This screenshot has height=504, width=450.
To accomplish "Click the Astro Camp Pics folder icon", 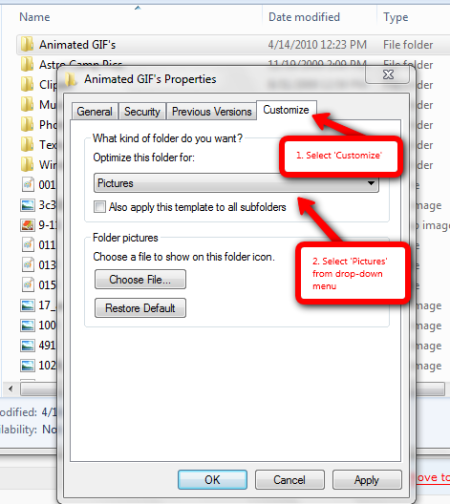I will pyautogui.click(x=27, y=64).
